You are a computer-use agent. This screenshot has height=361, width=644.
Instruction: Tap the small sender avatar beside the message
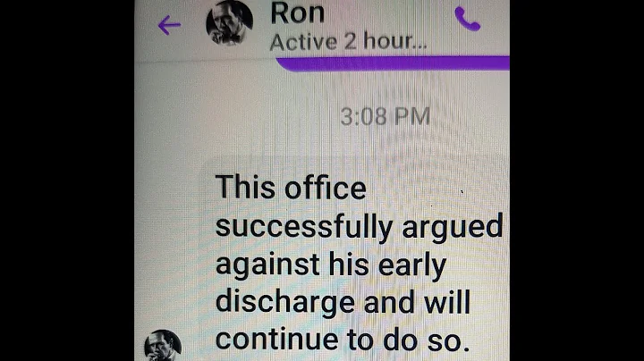click(163, 346)
